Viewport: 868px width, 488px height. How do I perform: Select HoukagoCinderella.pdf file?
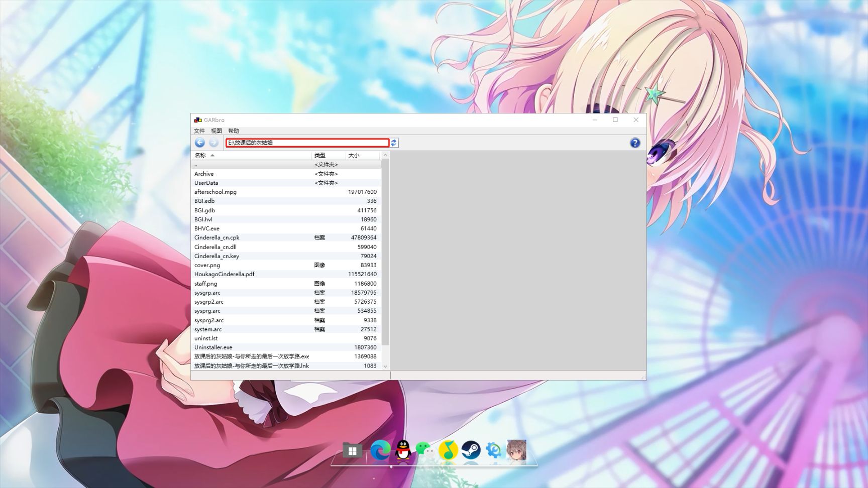point(286,274)
